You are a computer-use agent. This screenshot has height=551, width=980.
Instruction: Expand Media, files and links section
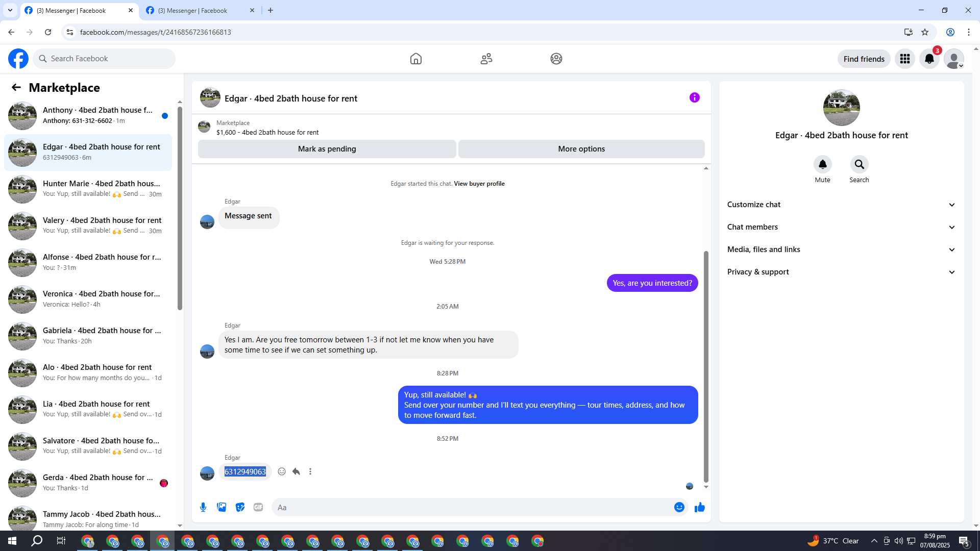tap(841, 249)
